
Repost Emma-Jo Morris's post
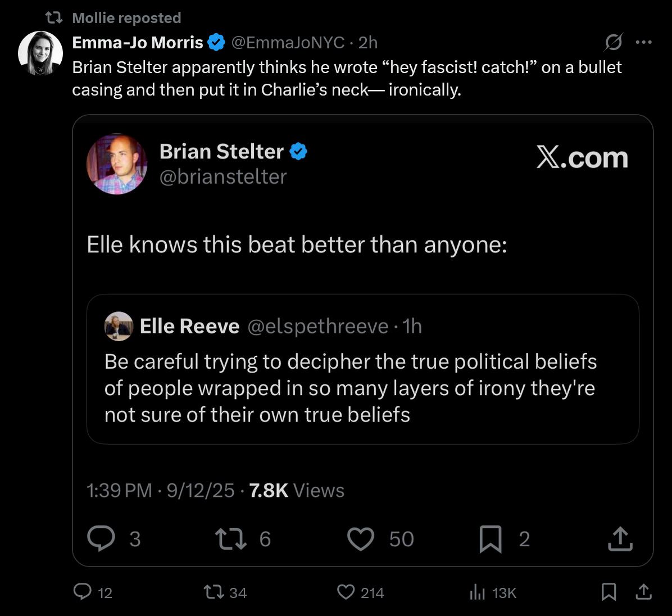(x=213, y=592)
